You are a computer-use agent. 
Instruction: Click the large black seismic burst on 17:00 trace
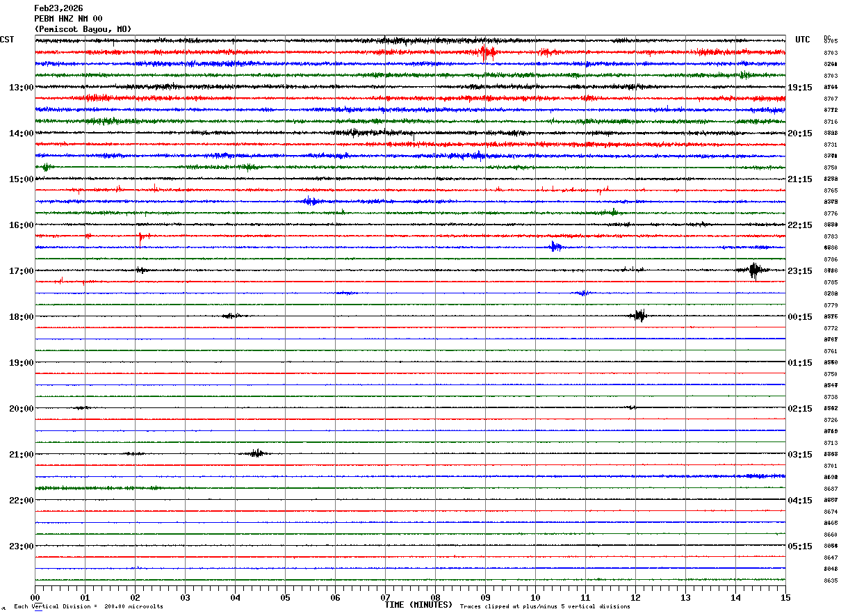point(755,270)
